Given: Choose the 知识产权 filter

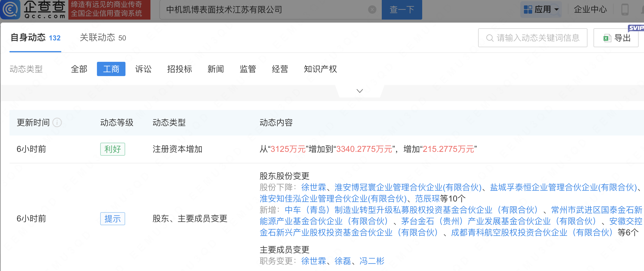Looking at the screenshot, I should point(320,69).
